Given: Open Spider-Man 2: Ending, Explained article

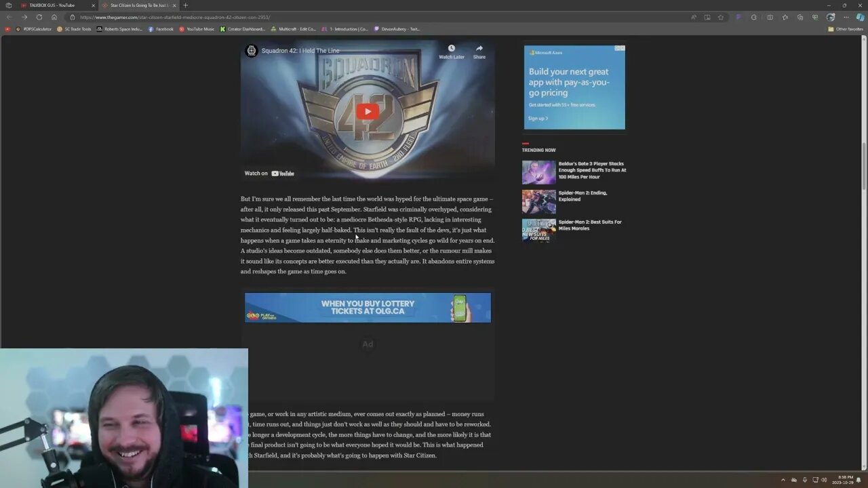Looking at the screenshot, I should 583,196.
